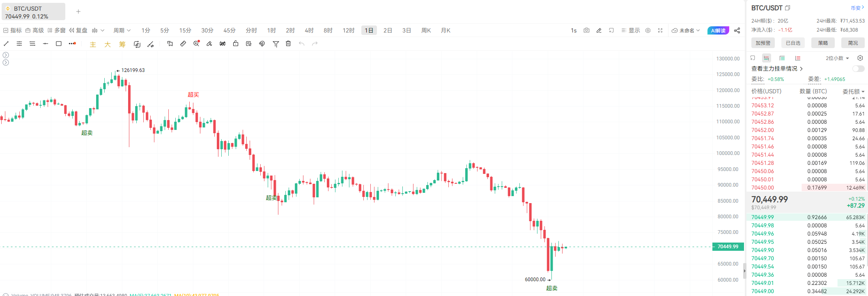Click the lock drawings icon
This screenshot has width=868, height=296.
tap(236, 44)
